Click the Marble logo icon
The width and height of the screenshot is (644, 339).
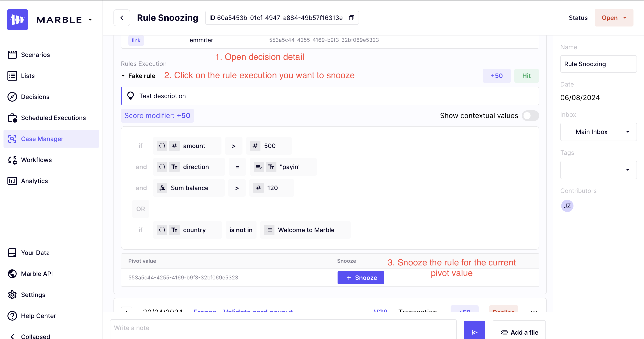coord(18,19)
